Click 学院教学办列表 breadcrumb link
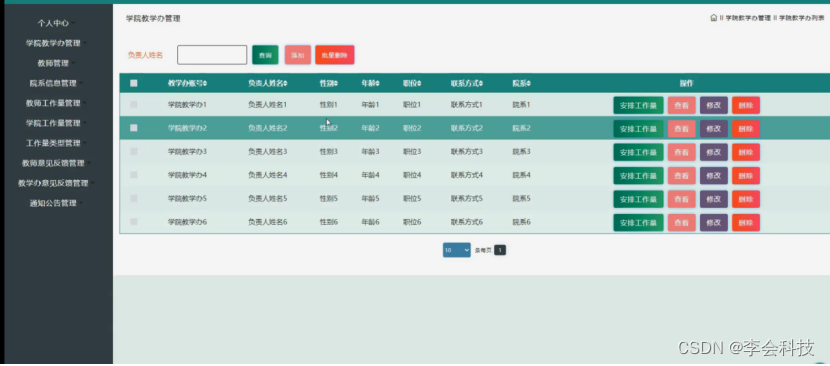This screenshot has width=830, height=366. coord(801,18)
